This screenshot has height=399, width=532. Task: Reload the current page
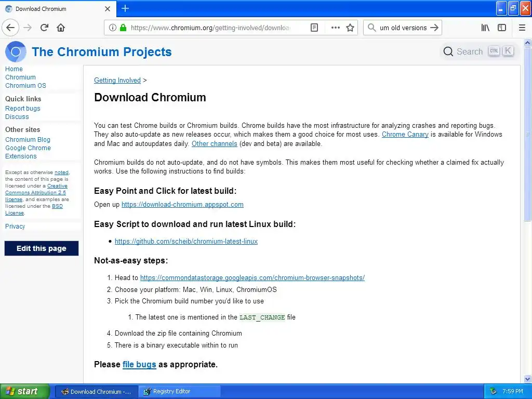tap(44, 28)
